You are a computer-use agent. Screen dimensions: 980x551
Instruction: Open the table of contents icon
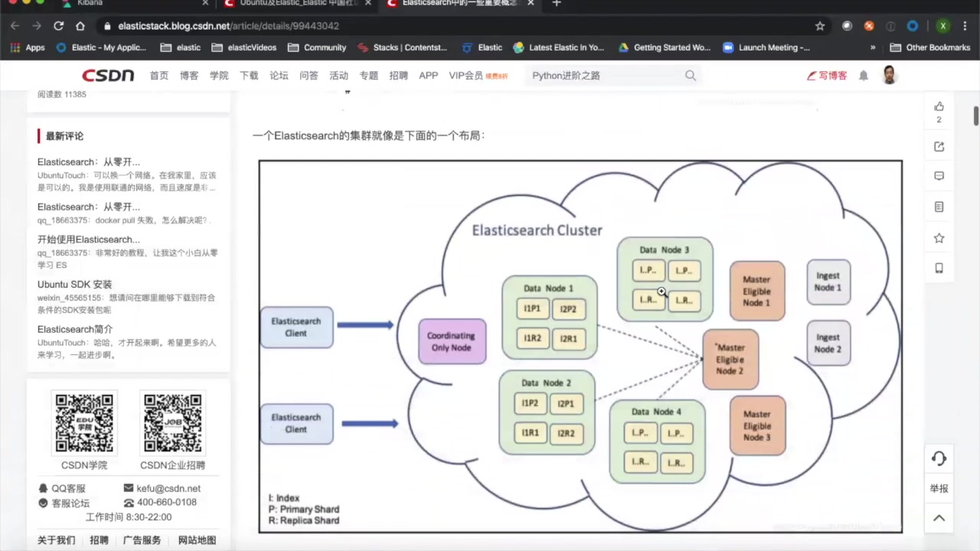coord(939,207)
